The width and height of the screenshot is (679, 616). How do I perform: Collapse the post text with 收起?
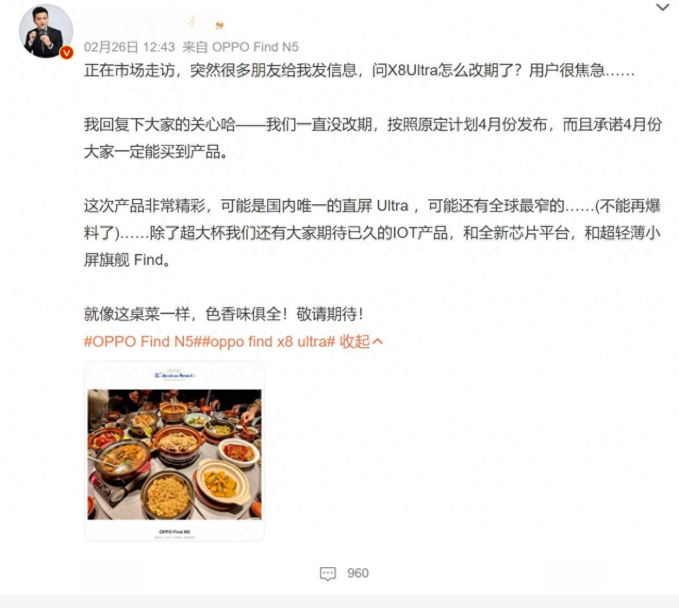[x=355, y=341]
